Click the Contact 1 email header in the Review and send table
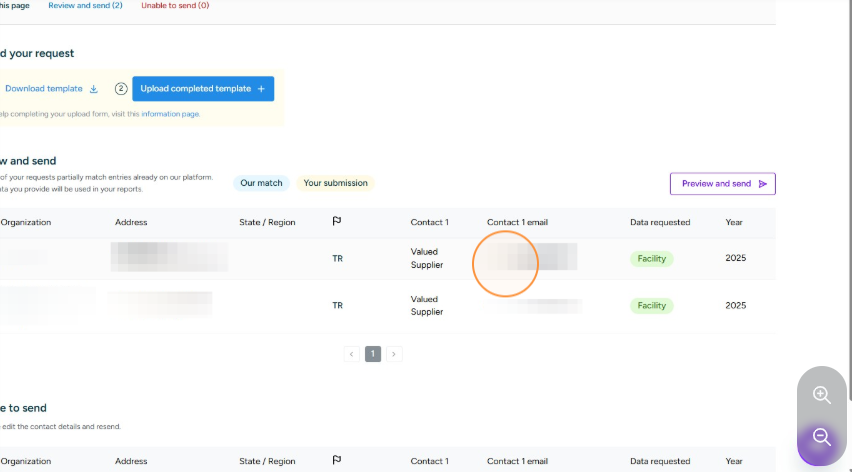 click(517, 222)
